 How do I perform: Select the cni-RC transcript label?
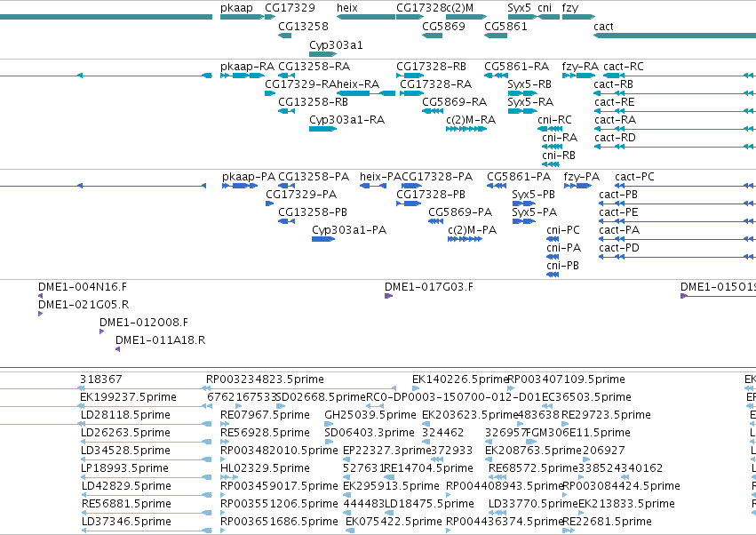[x=554, y=120]
